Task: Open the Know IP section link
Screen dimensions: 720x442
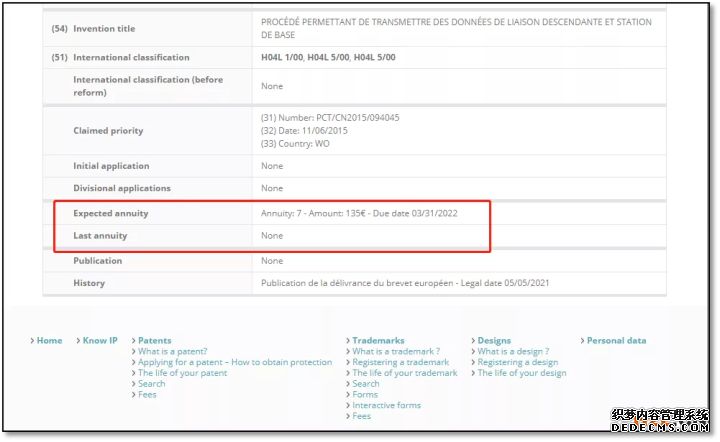Action: tap(100, 341)
